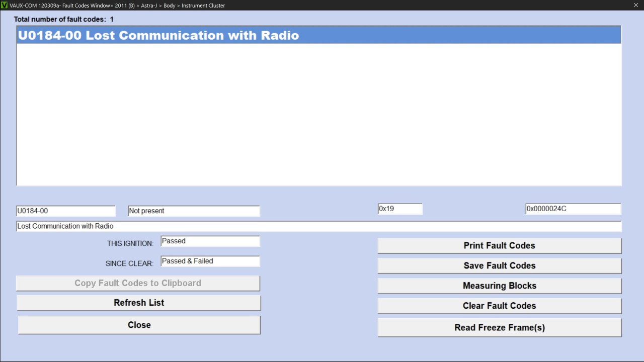Viewport: 644px width, 362px height.
Task: Click the SINCE CLEAR 'Passed & Failed' field
Action: tap(210, 261)
